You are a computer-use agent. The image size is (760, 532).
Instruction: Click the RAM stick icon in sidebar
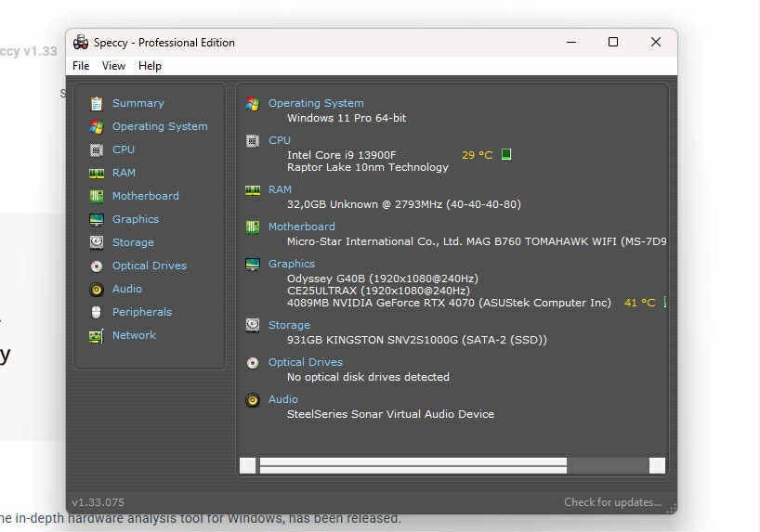pos(97,173)
